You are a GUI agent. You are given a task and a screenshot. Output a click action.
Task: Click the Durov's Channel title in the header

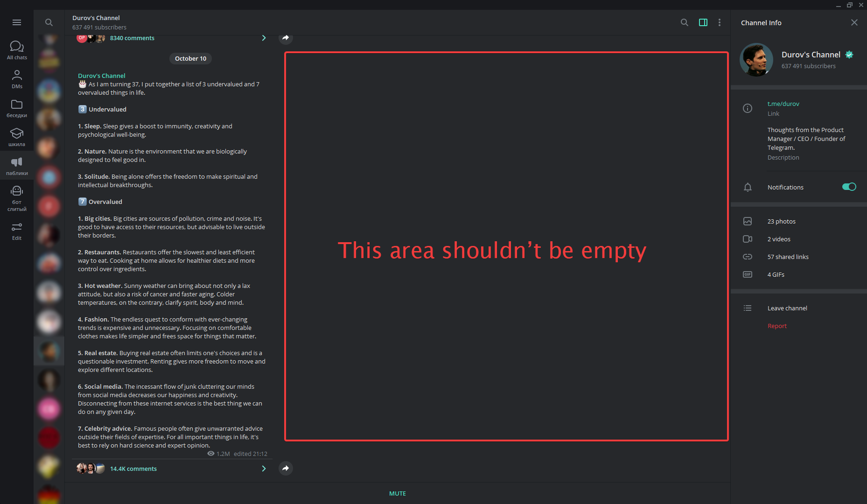(x=96, y=18)
